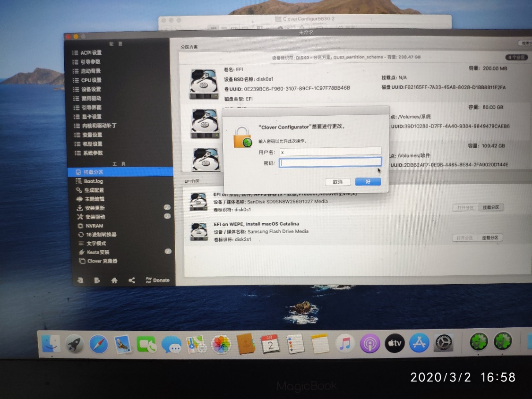Confirm the dialog with 好
This screenshot has height=399, width=532.
pyautogui.click(x=368, y=182)
